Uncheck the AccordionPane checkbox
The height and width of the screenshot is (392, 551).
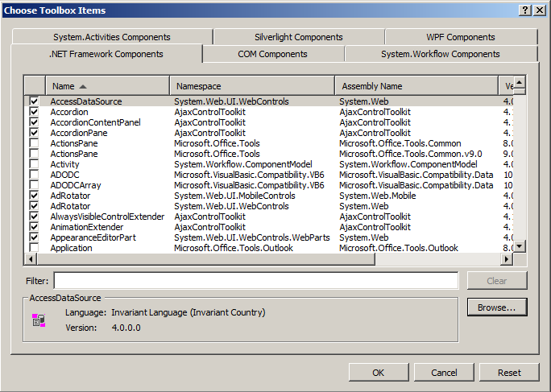click(x=34, y=133)
